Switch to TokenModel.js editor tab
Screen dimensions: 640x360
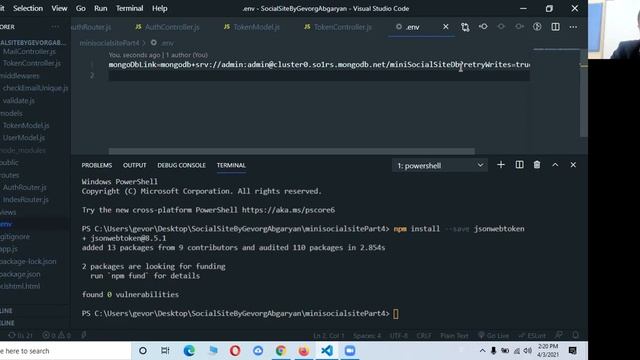pos(252,27)
